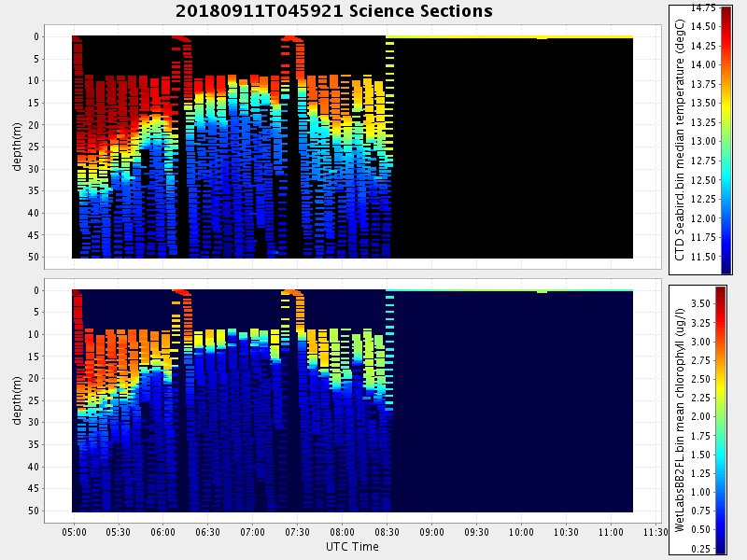Image resolution: width=747 pixels, height=560 pixels.
Task: Select the UTC Time axis label
Action: click(x=352, y=546)
